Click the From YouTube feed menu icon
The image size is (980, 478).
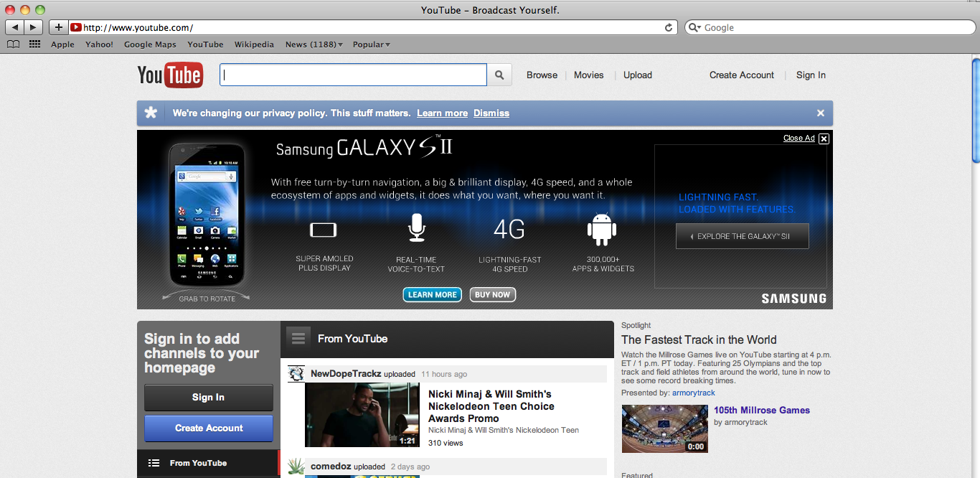[298, 338]
